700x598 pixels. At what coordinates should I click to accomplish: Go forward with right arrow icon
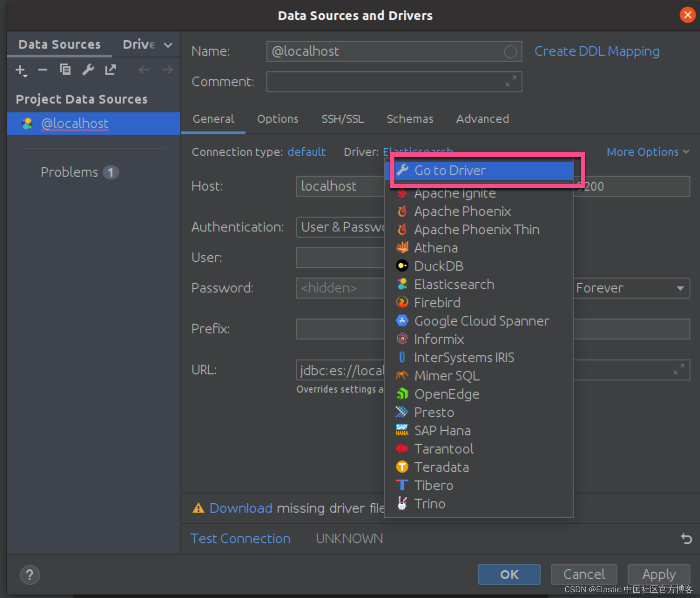(167, 70)
